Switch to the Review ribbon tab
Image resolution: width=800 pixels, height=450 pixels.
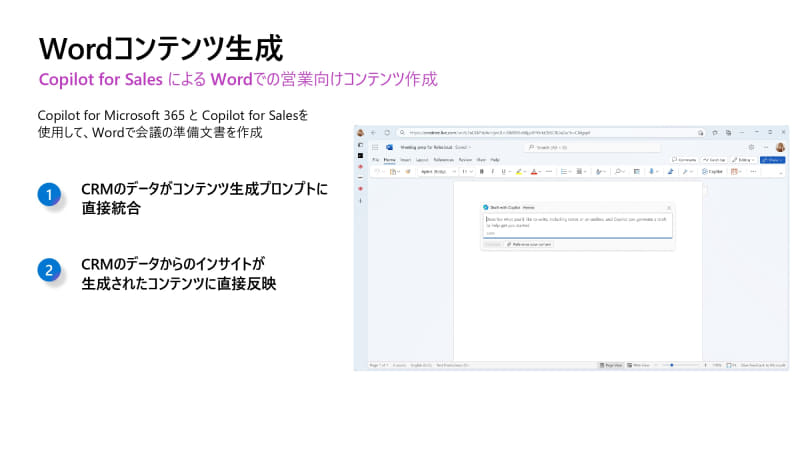click(465, 160)
